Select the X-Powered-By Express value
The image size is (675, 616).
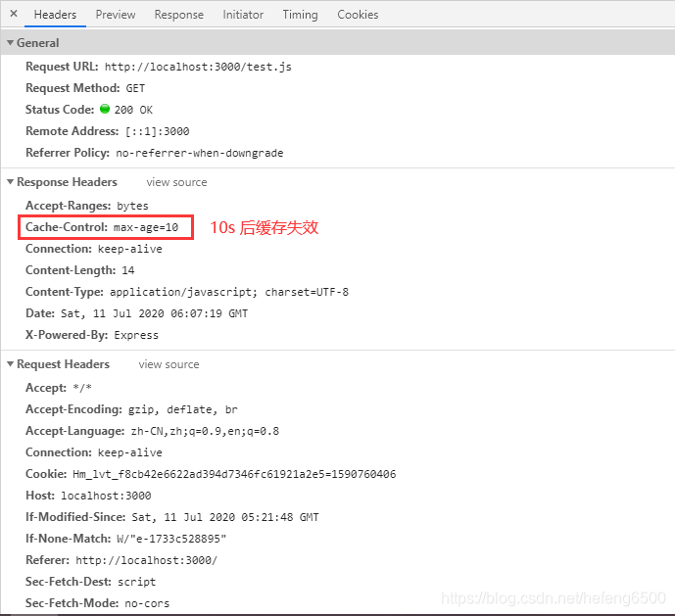pos(136,335)
